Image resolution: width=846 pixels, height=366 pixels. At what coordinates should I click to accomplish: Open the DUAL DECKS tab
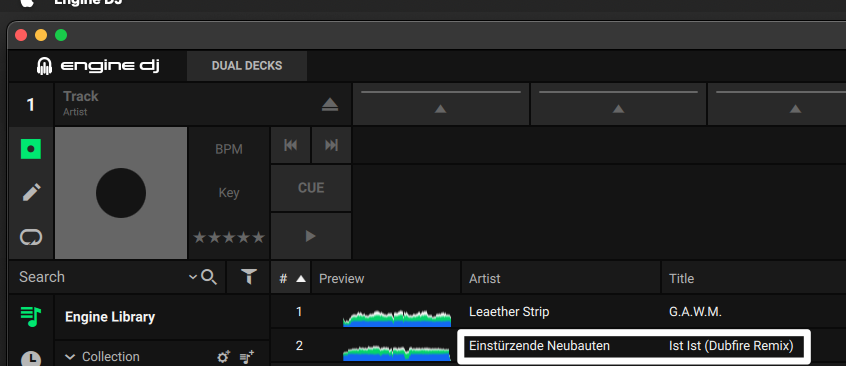point(247,66)
